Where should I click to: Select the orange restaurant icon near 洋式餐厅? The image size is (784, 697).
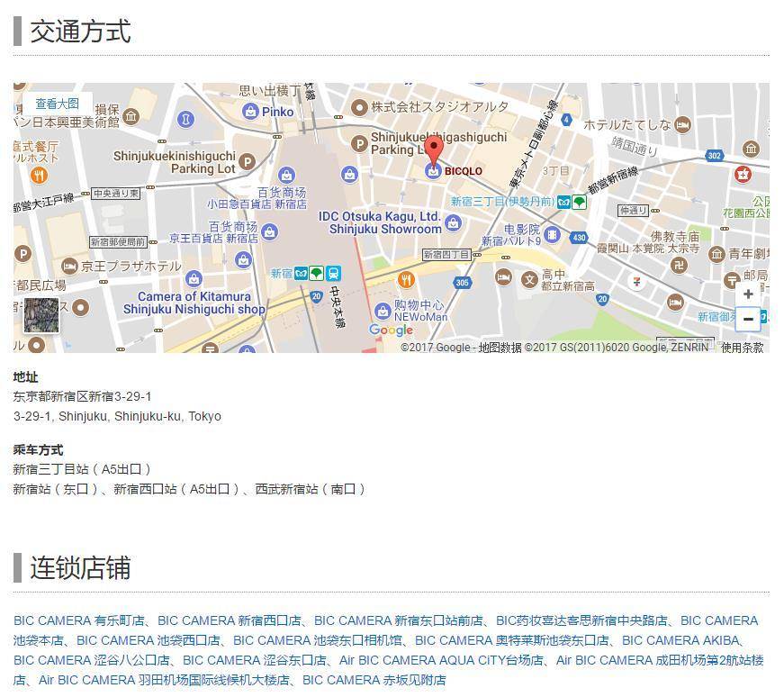(39, 175)
